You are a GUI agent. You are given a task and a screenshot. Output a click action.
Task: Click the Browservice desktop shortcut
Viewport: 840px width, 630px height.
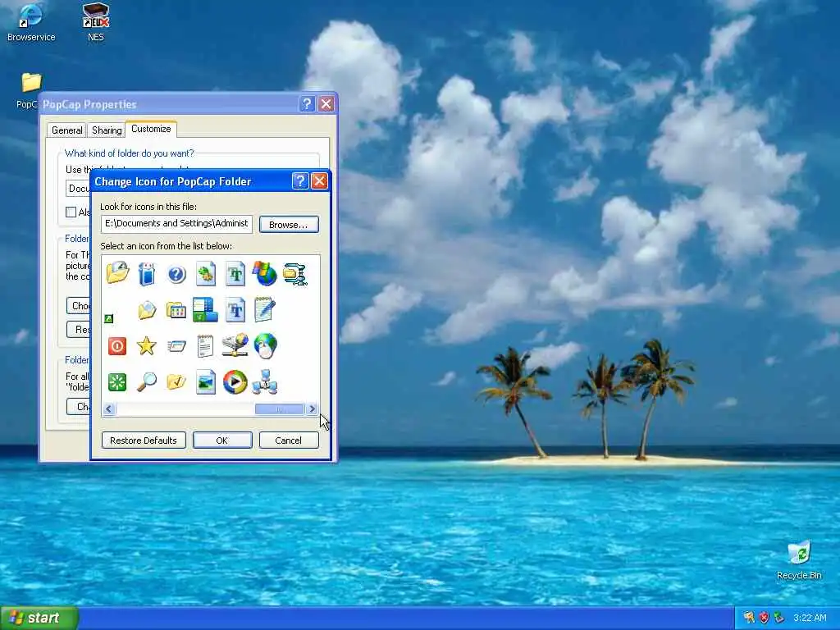point(31,22)
